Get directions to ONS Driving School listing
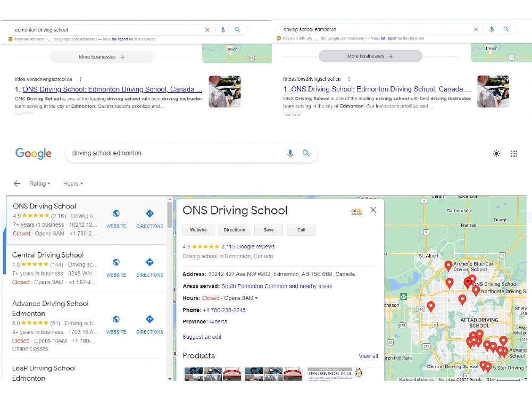Viewport: 532px width, 399px height. point(149,219)
